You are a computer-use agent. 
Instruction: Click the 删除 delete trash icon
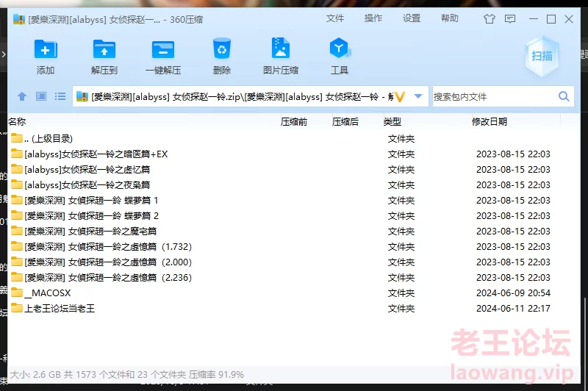pos(222,49)
